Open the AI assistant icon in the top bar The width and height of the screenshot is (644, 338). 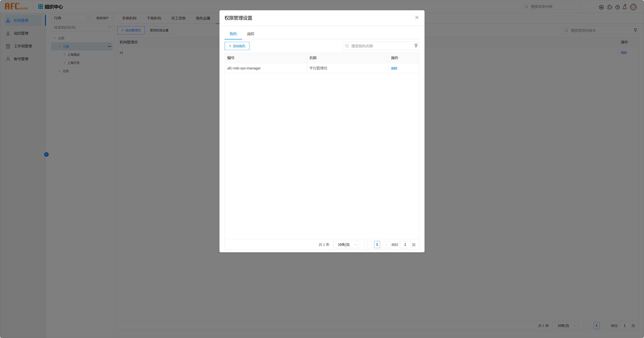click(x=601, y=7)
